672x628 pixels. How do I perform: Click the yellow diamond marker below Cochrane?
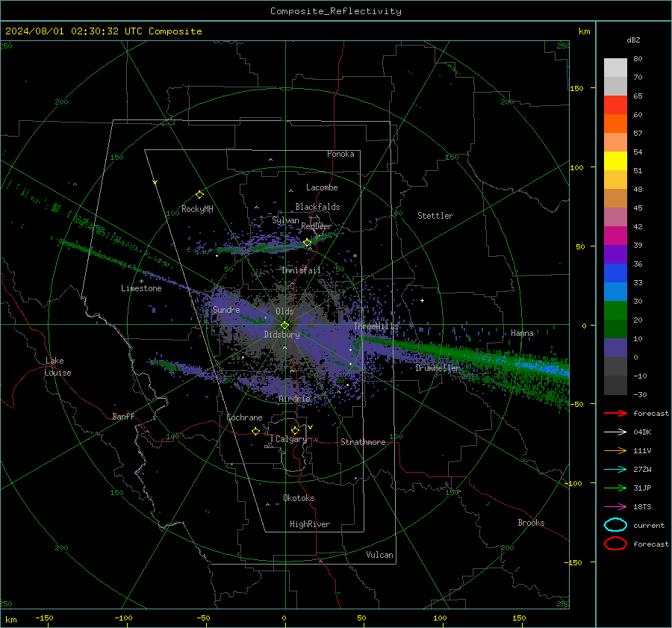[x=255, y=432]
